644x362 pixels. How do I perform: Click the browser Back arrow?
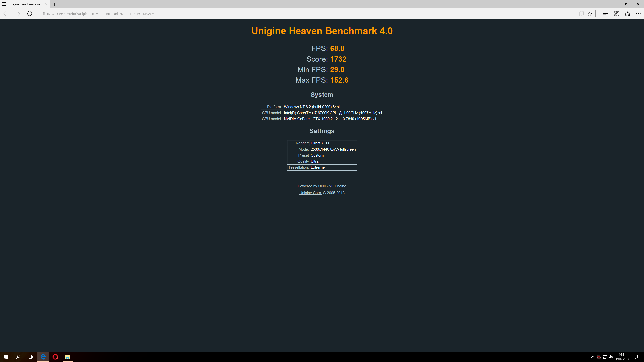tap(6, 14)
